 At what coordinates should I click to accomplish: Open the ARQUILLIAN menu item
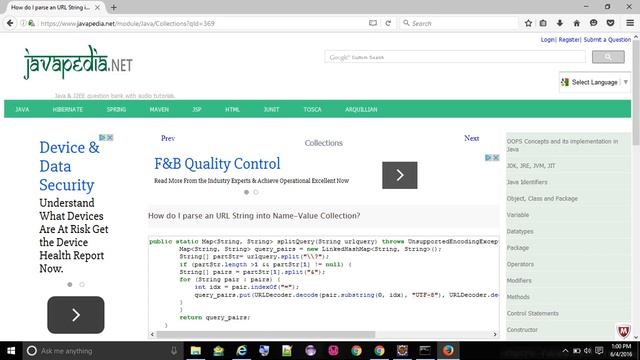point(361,109)
